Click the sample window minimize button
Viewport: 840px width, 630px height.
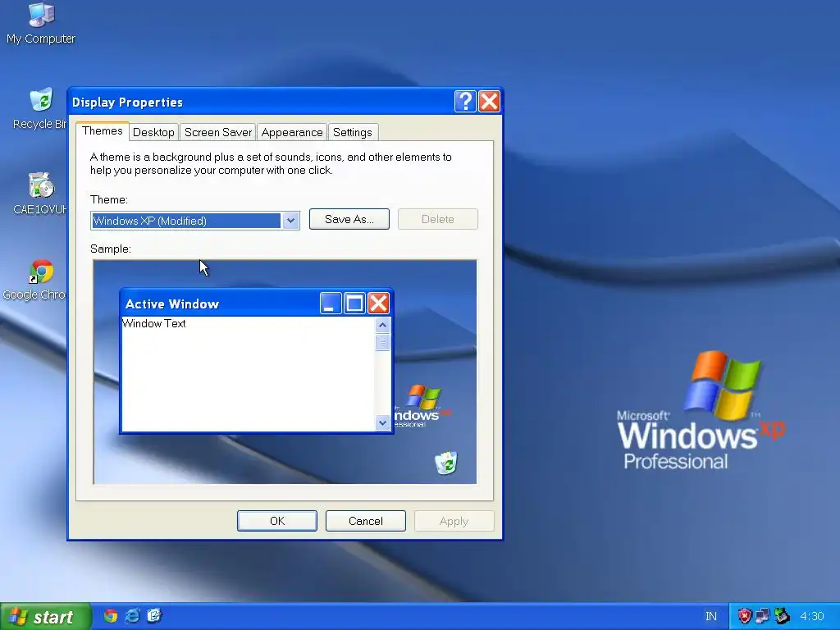331,304
